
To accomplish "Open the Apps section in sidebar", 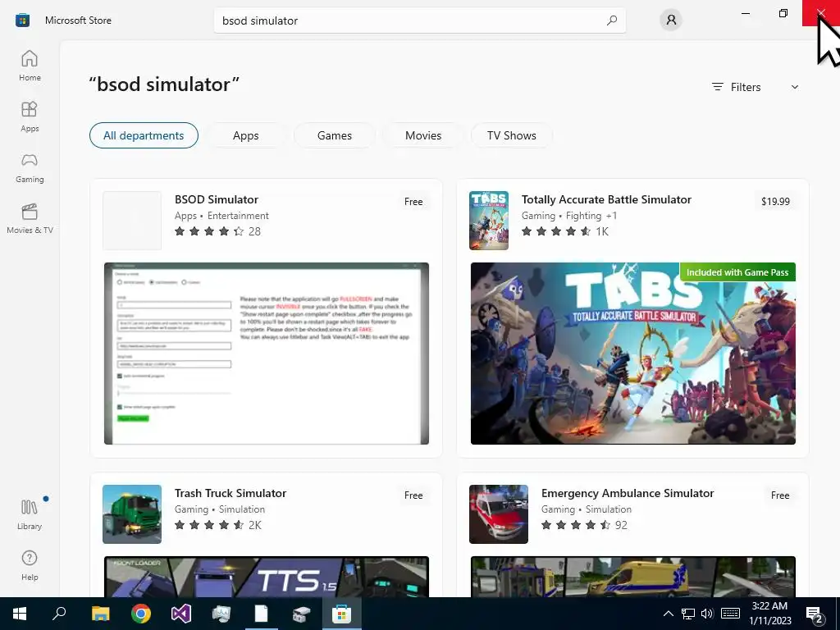I will [30, 116].
